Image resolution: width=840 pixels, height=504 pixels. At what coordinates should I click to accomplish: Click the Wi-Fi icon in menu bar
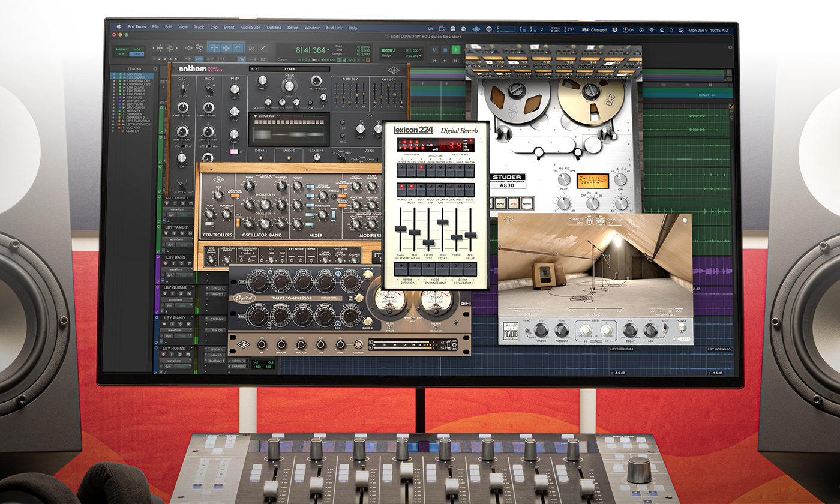pyautogui.click(x=652, y=29)
